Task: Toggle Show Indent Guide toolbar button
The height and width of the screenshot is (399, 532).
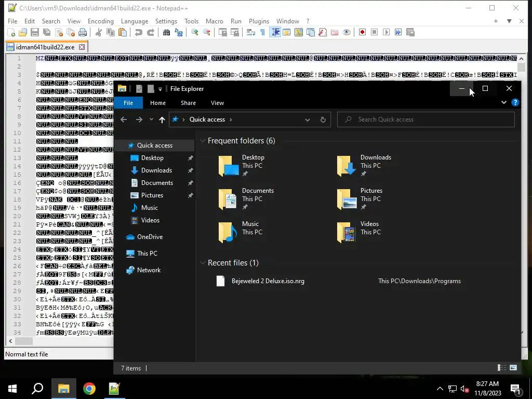Action: click(x=275, y=32)
